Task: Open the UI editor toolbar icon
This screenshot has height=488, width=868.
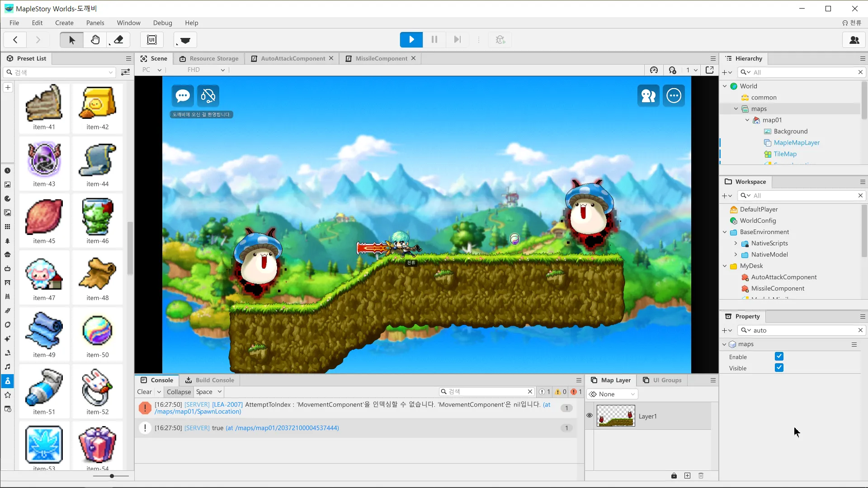Action: (152, 40)
